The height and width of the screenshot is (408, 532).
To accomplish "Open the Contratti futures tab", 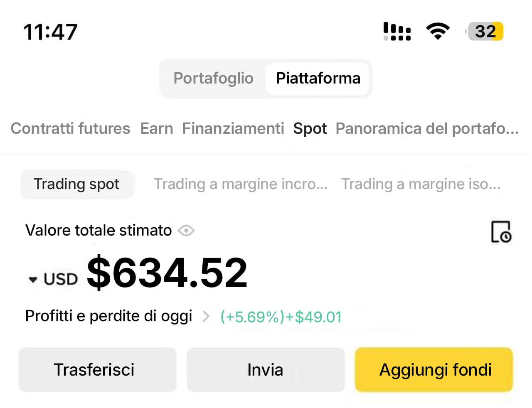I will [70, 128].
